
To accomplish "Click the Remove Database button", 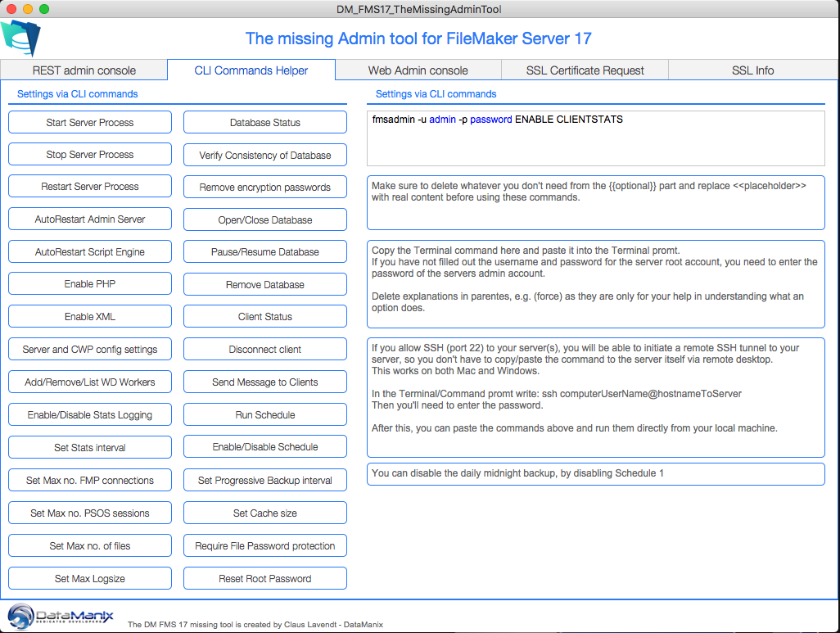I will [x=265, y=285].
